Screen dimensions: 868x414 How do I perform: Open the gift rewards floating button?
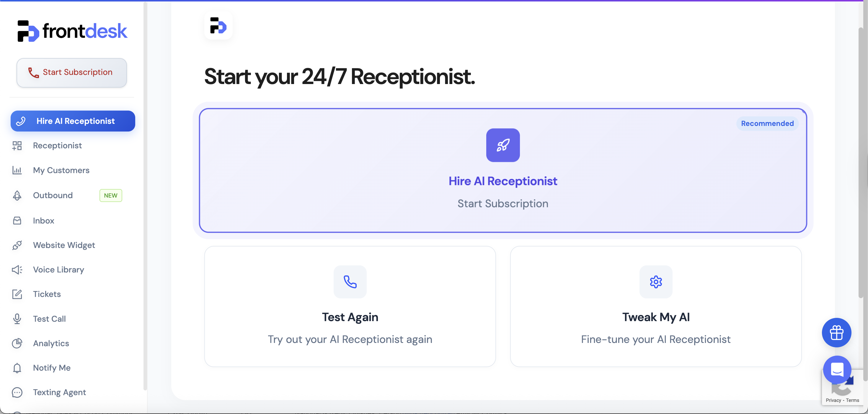836,333
